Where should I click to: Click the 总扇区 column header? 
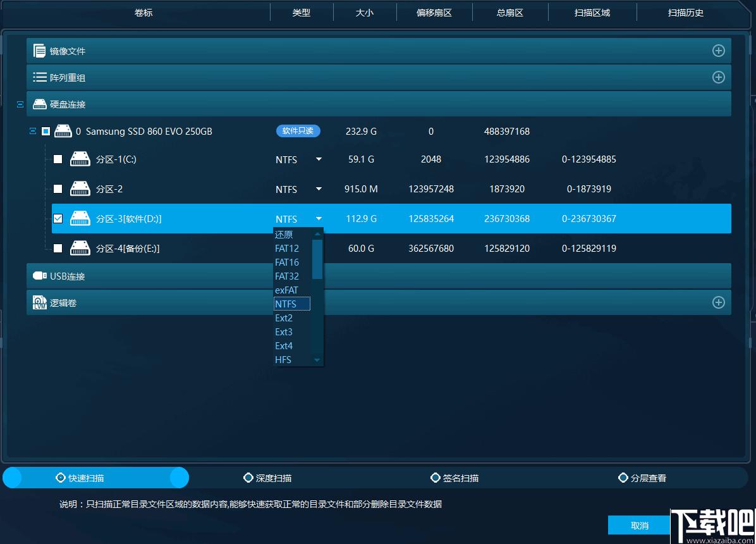509,13
